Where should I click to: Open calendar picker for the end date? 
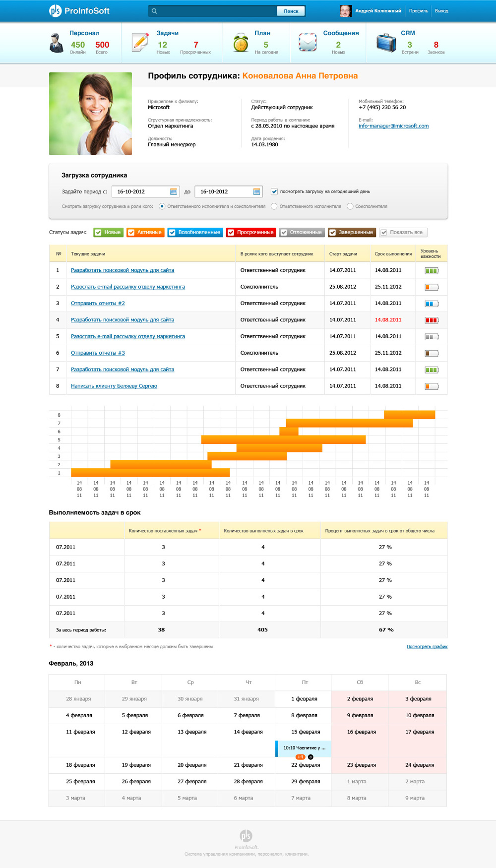pos(256,191)
